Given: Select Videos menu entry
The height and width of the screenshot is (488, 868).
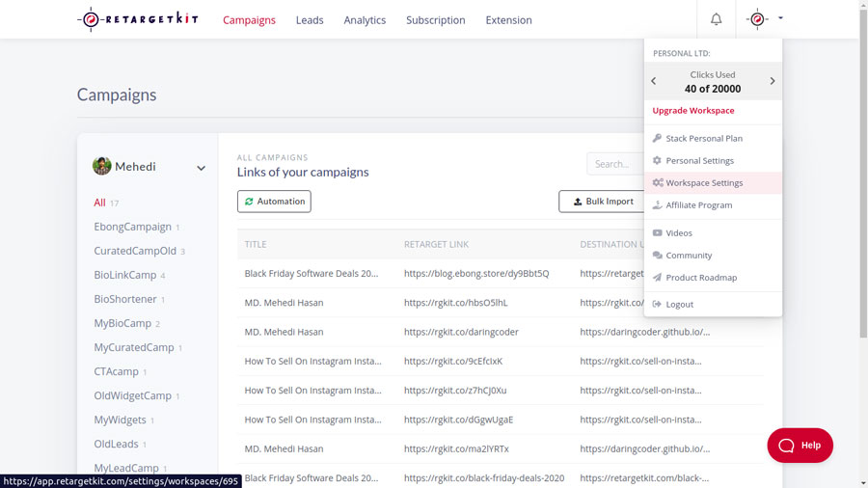Looking at the screenshot, I should (713, 233).
